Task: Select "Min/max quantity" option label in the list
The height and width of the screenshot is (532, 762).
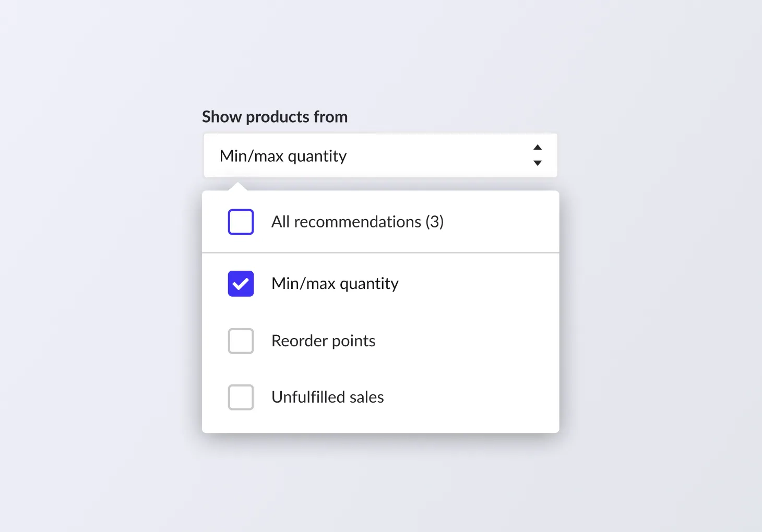Action: tap(335, 284)
